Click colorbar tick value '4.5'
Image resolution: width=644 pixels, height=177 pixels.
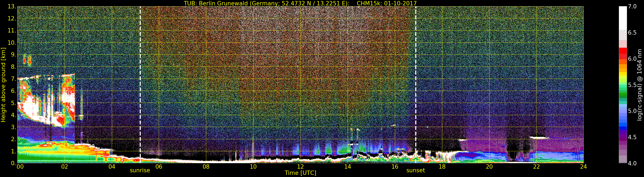(632, 137)
